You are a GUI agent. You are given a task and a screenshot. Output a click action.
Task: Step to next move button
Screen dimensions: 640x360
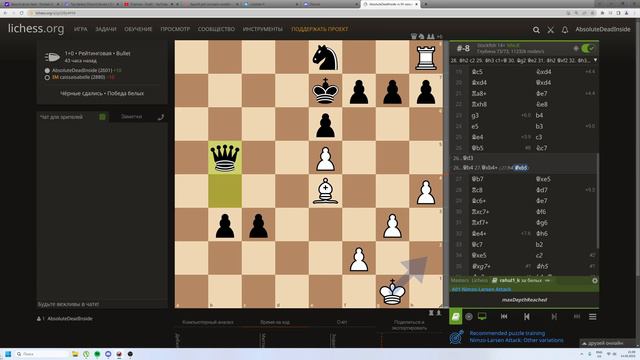(554, 317)
